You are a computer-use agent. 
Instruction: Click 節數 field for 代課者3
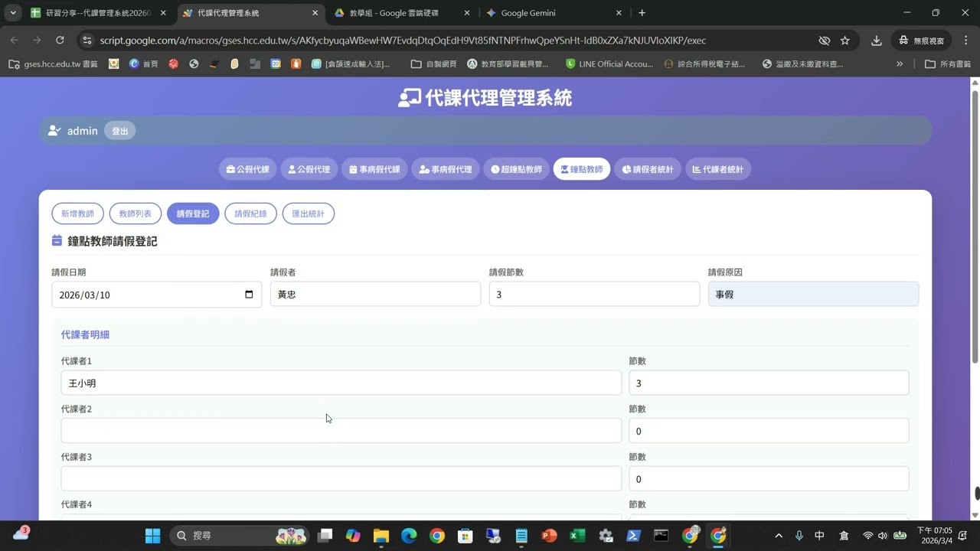pyautogui.click(x=769, y=478)
